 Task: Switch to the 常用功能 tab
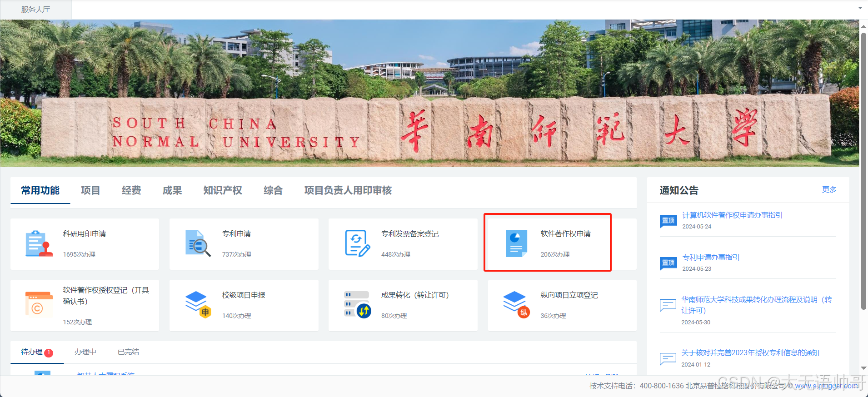(40, 190)
